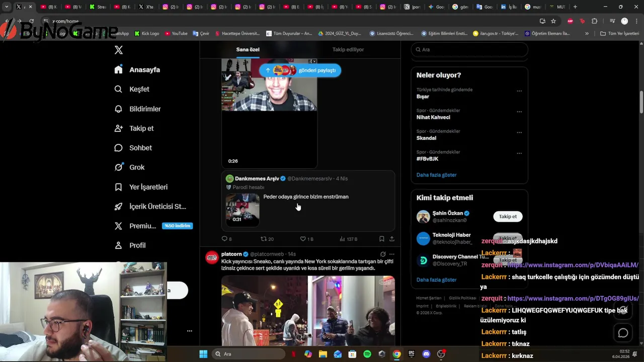644x362 pixels.
Task: Bookmark this page with the star icon
Action: click(x=553, y=21)
